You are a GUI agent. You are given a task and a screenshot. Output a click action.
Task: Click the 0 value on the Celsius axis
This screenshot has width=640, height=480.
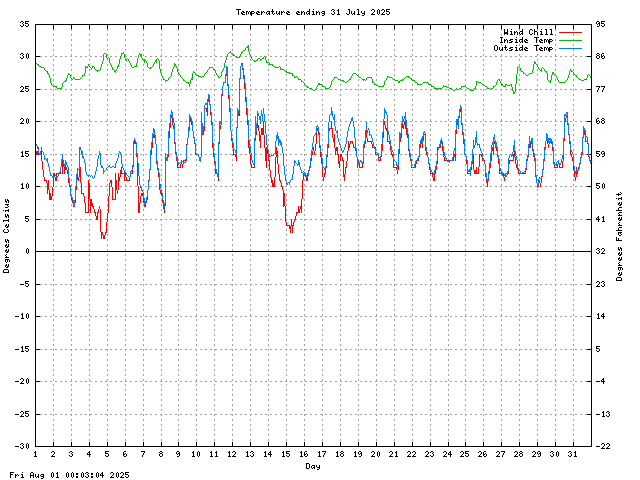tap(27, 251)
